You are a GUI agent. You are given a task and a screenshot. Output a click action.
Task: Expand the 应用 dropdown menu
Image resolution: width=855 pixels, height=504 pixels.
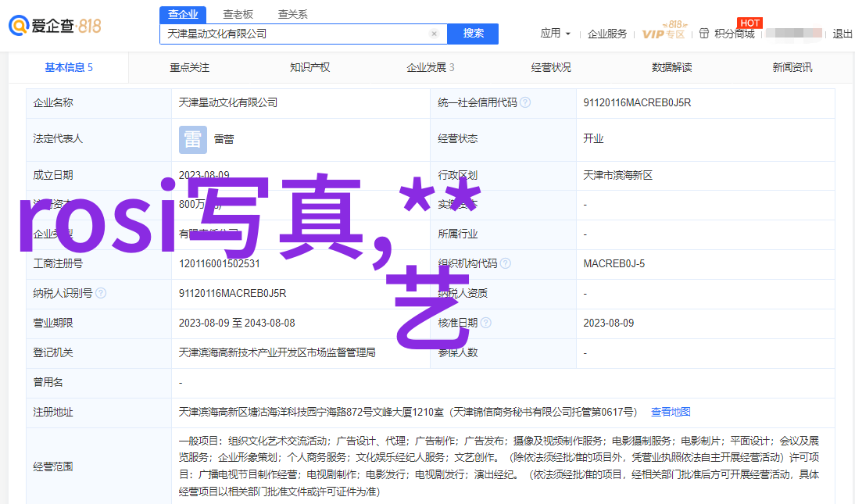(555, 34)
